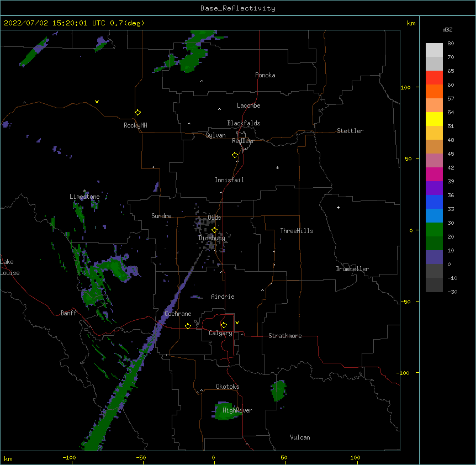Select the magenta swatch in the legend

pos(434,174)
